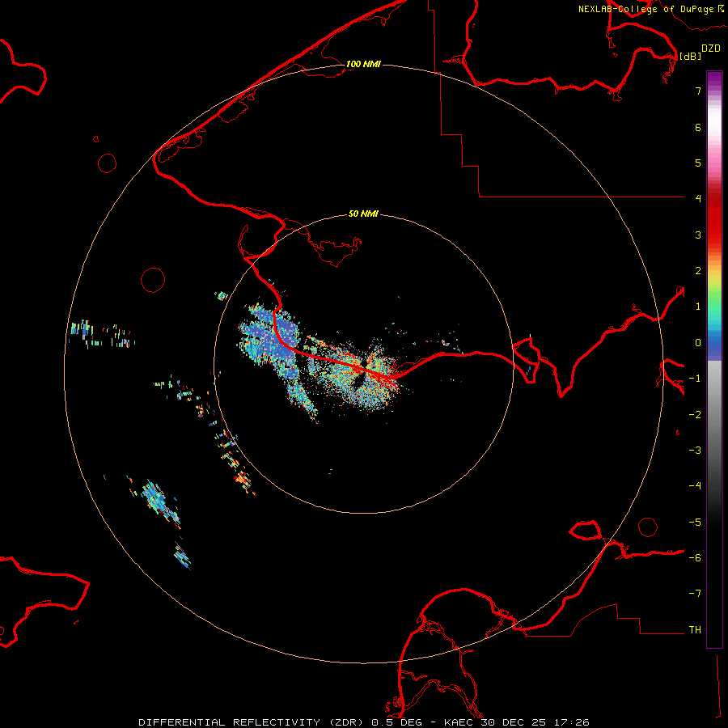Click the 100 NMI range ring label
The image size is (728, 728).
363,64
